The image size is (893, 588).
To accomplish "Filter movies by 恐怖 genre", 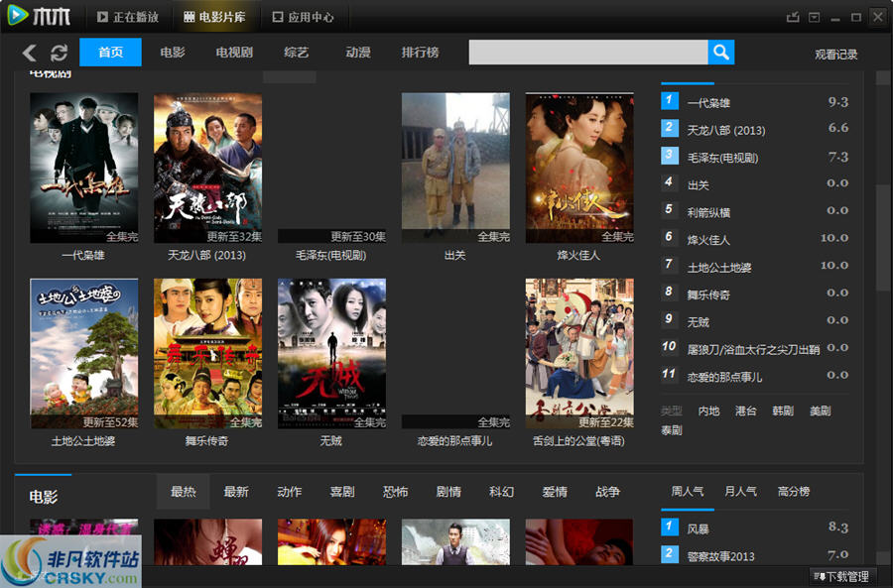I will click(395, 490).
